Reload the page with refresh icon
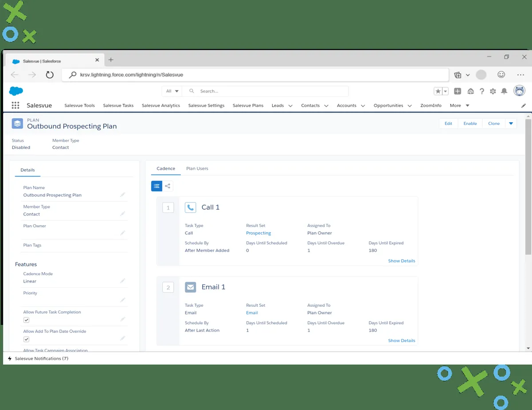This screenshot has width=532, height=410. point(50,75)
